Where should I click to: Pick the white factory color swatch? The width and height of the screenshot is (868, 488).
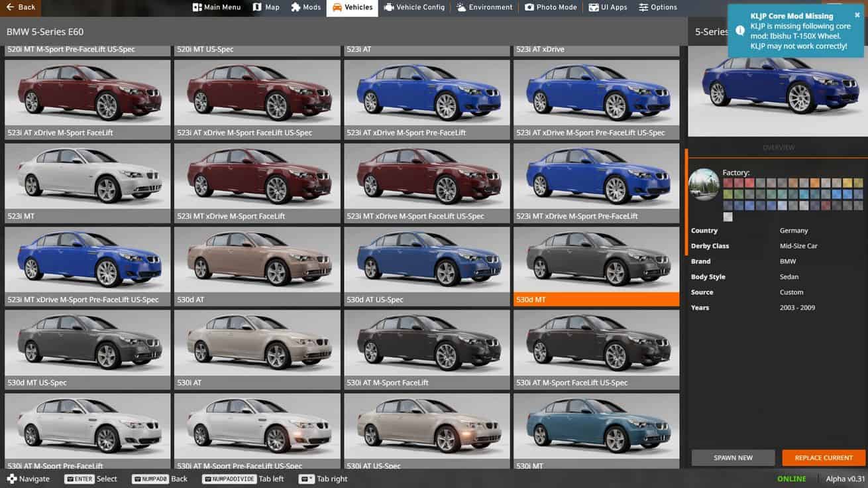[728, 217]
